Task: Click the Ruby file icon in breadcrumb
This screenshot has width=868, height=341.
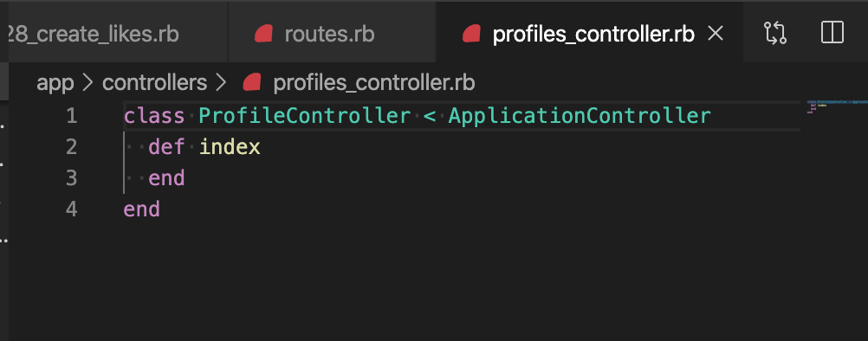Action: [252, 83]
